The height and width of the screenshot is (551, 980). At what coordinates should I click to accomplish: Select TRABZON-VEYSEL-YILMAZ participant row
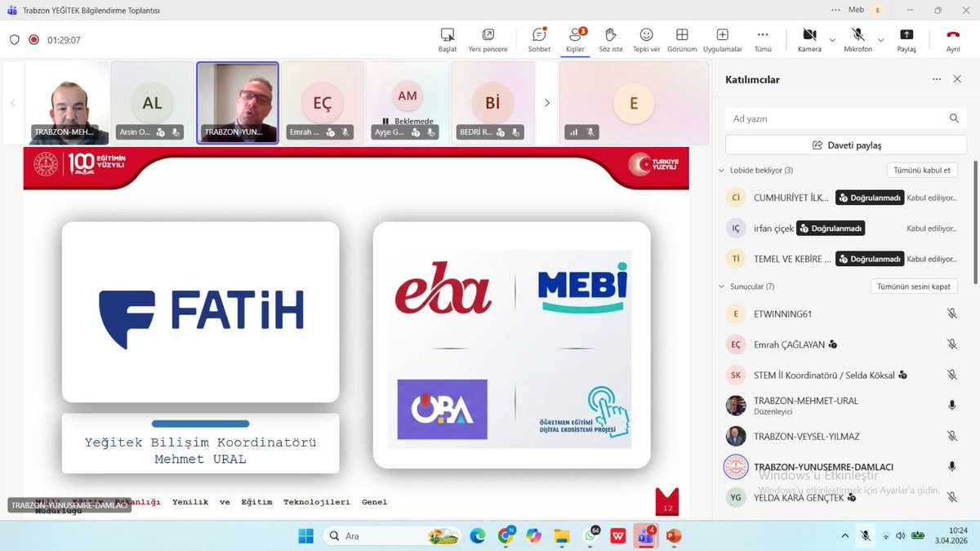pos(841,436)
